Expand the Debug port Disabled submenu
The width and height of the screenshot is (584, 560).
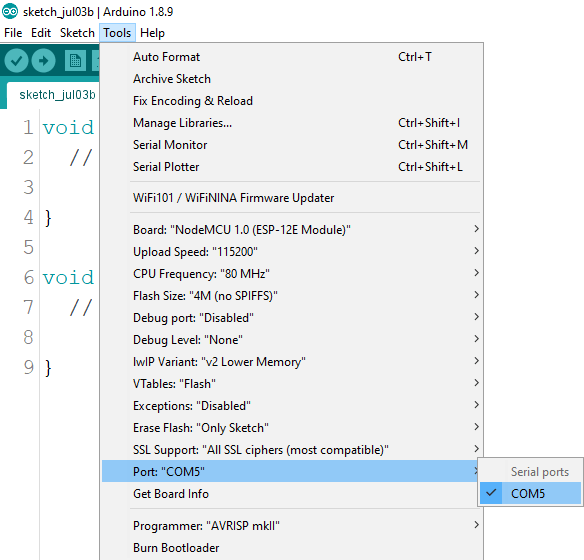(292, 317)
